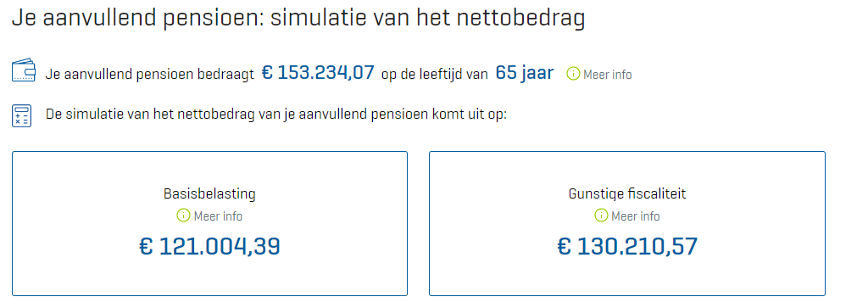Select the Gunstige fiscaliteit card
The image size is (868, 308).
627,223
